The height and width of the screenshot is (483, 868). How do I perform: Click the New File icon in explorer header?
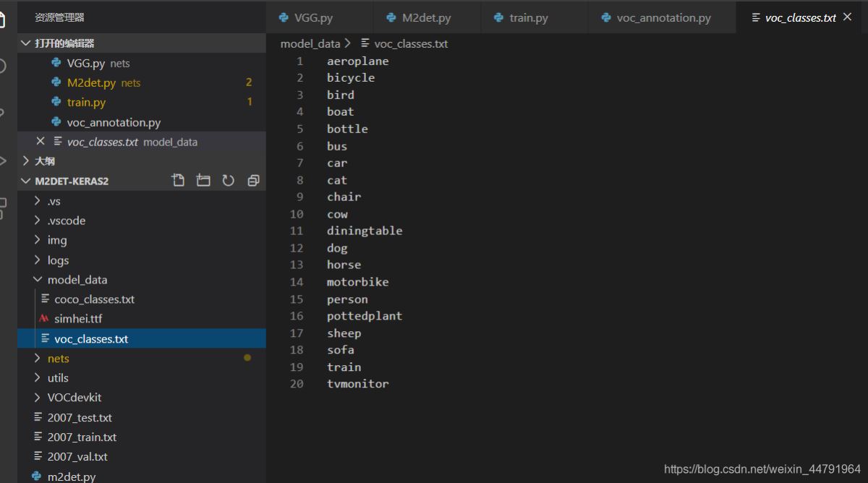click(178, 181)
